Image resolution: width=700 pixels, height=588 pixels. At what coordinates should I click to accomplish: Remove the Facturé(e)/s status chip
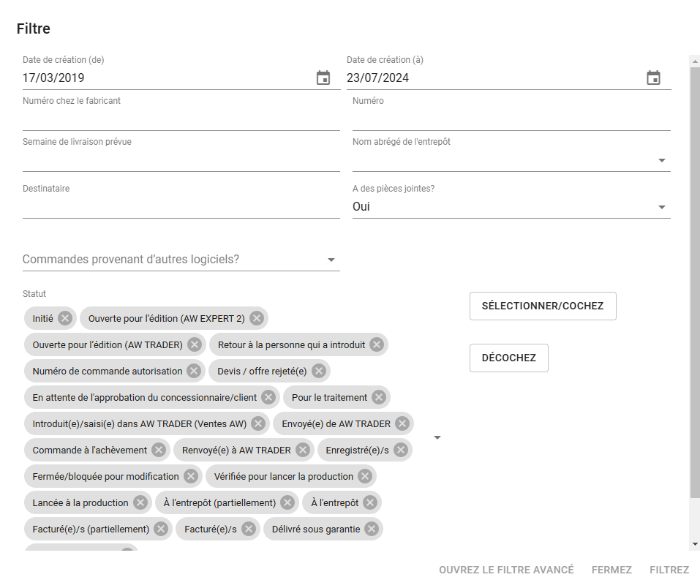point(249,529)
